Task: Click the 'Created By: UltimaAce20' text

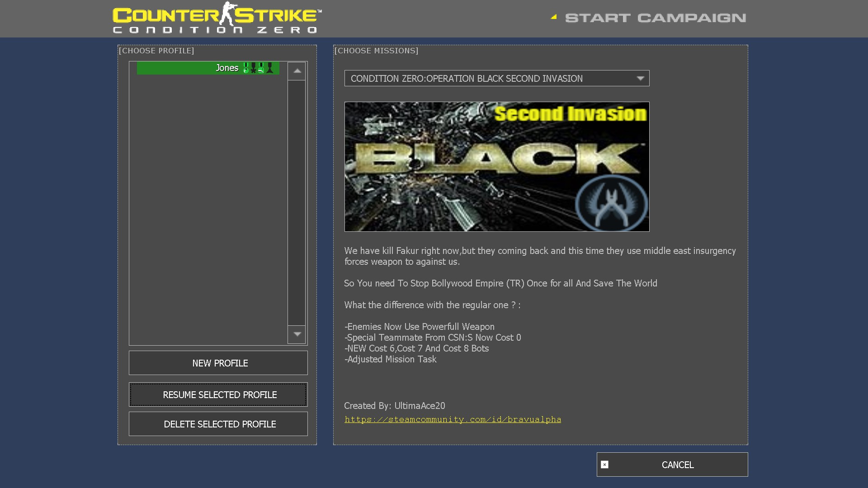Action: point(395,406)
